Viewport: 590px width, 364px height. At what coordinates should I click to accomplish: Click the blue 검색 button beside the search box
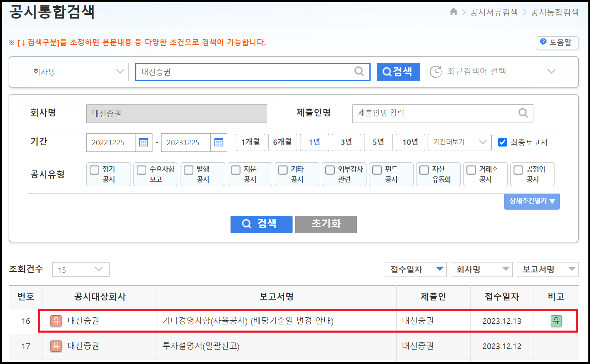point(398,72)
